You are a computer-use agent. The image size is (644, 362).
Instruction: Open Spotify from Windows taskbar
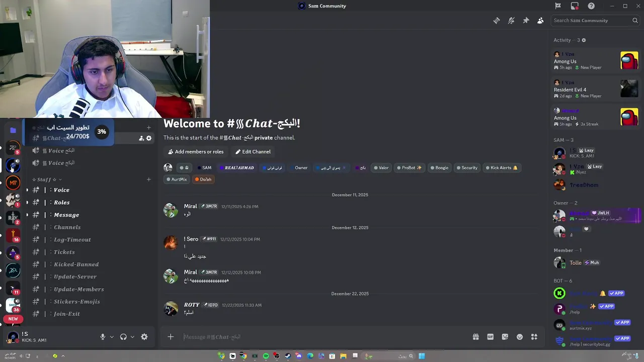(x=266, y=356)
